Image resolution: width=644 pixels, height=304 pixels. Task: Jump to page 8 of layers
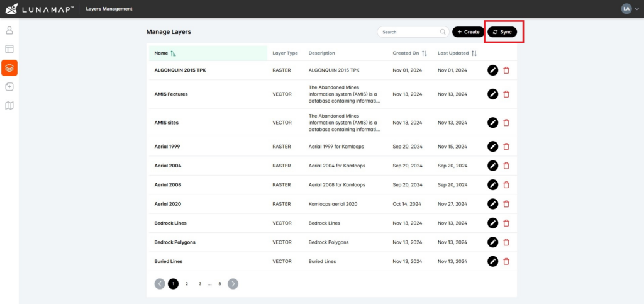click(x=219, y=284)
